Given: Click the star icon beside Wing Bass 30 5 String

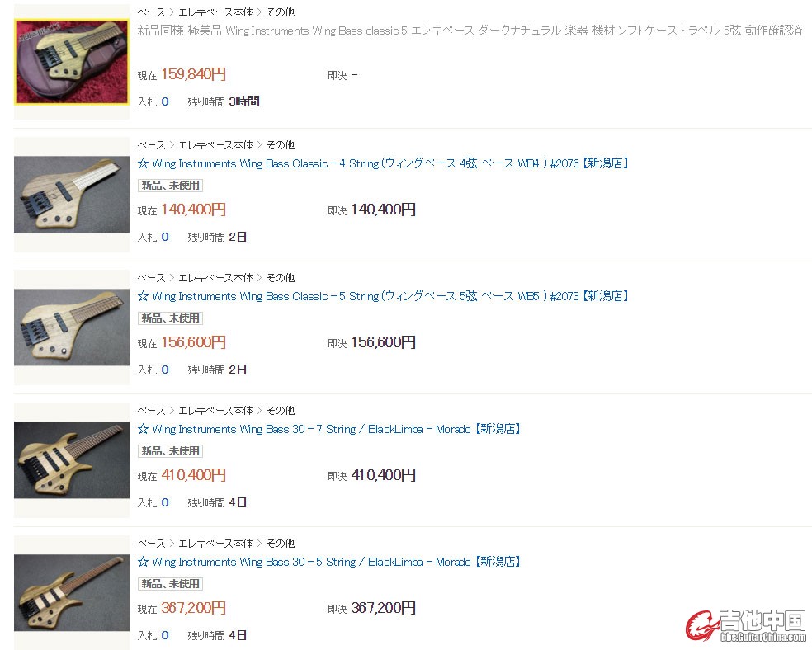Looking at the screenshot, I should (143, 562).
